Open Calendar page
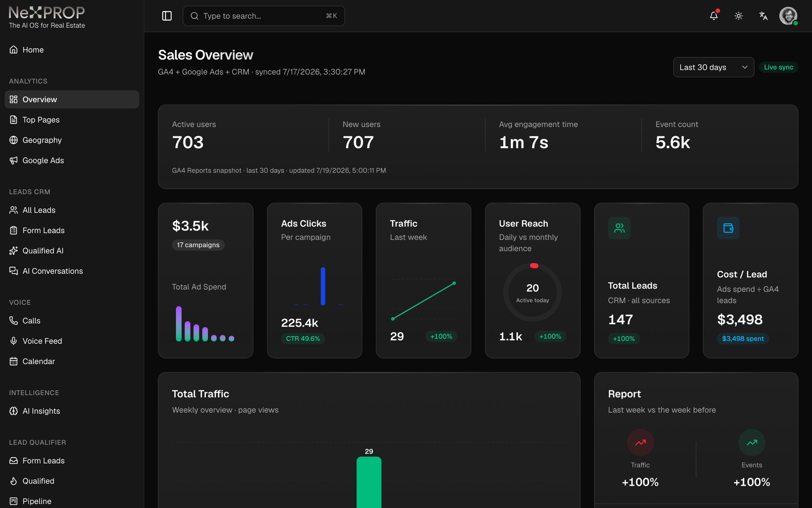The width and height of the screenshot is (812, 508). 72,361
